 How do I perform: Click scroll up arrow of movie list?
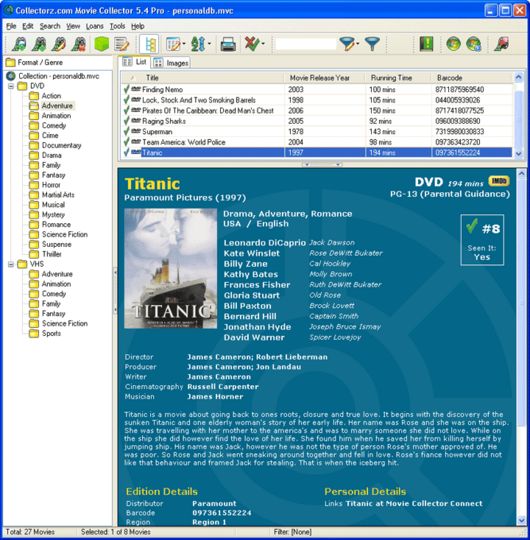(519, 77)
